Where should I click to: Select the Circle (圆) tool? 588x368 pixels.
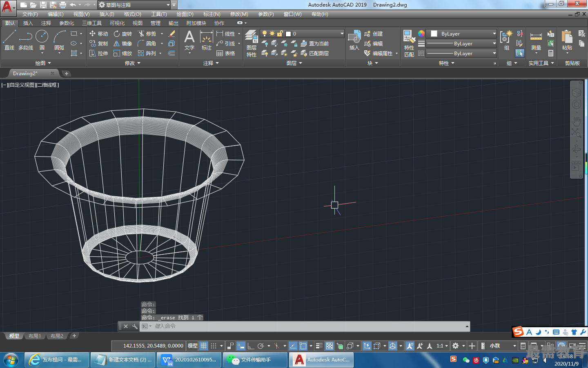point(42,40)
